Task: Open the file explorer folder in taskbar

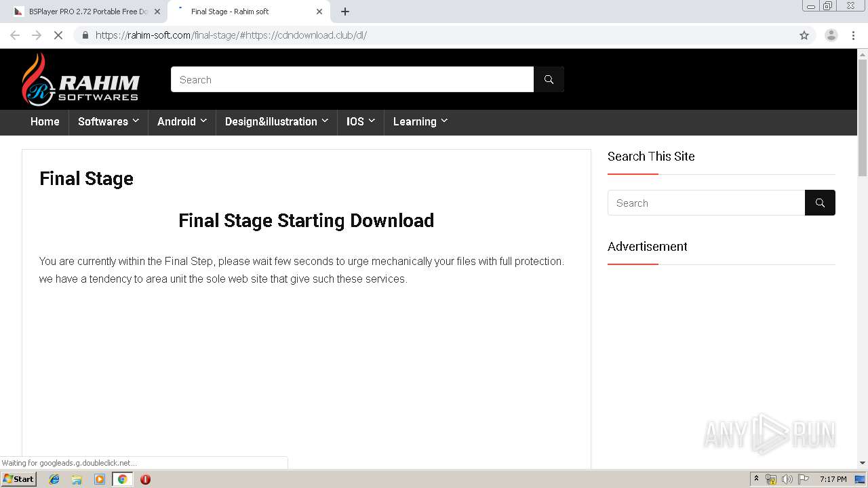Action: tap(77, 479)
